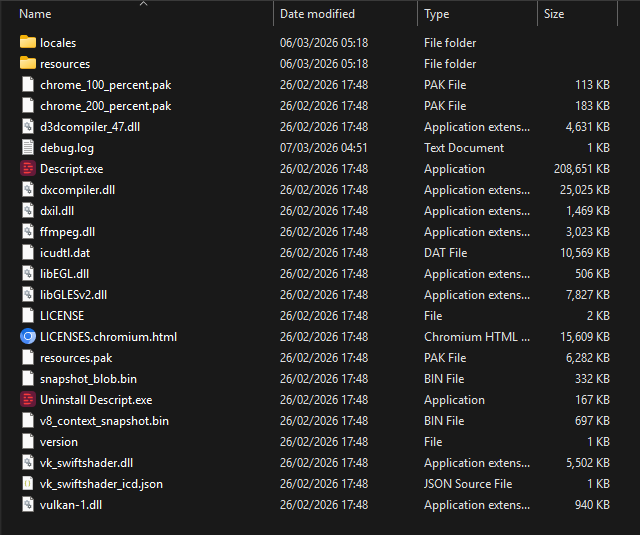Select the file name 'version'
Image resolution: width=640 pixels, height=535 pixels.
click(59, 442)
